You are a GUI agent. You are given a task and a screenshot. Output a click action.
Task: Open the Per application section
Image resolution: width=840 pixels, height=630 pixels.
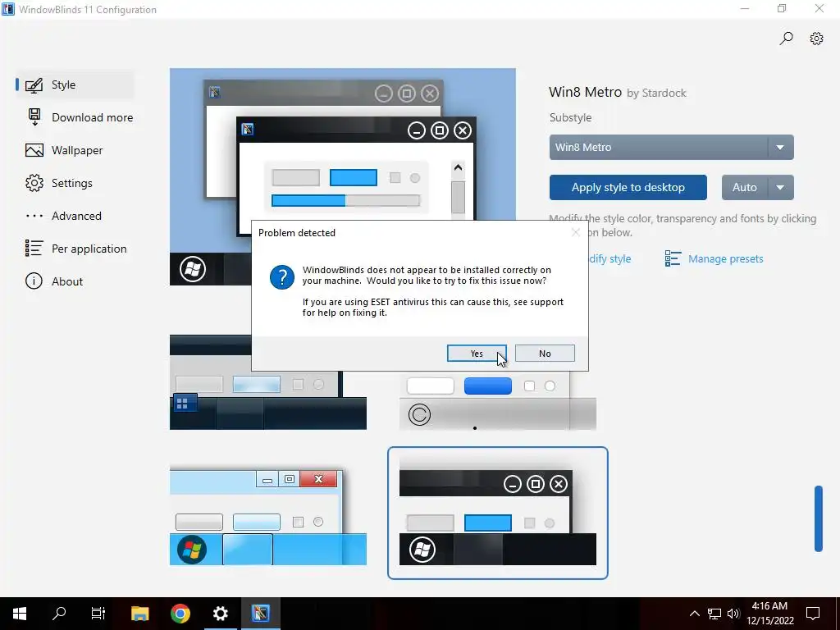[75, 249]
